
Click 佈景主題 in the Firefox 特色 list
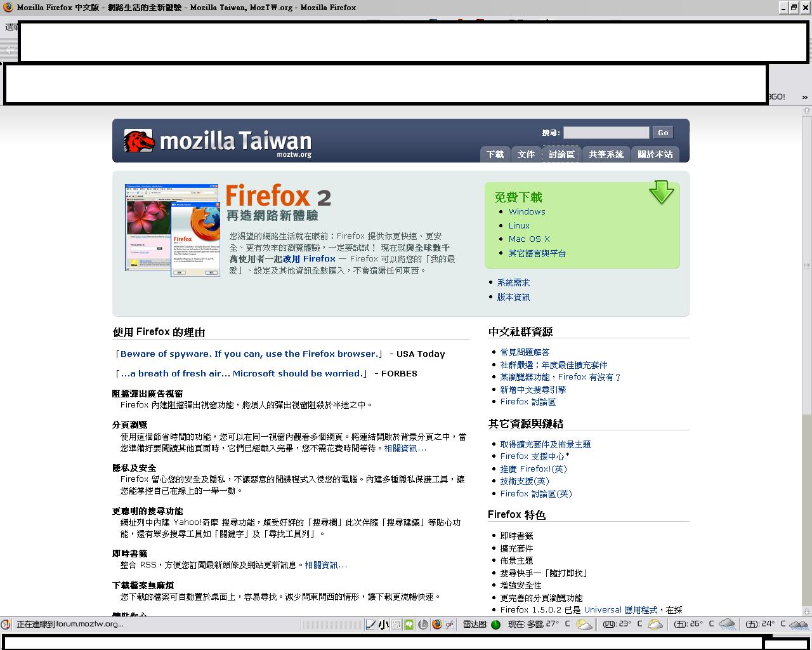point(516,560)
